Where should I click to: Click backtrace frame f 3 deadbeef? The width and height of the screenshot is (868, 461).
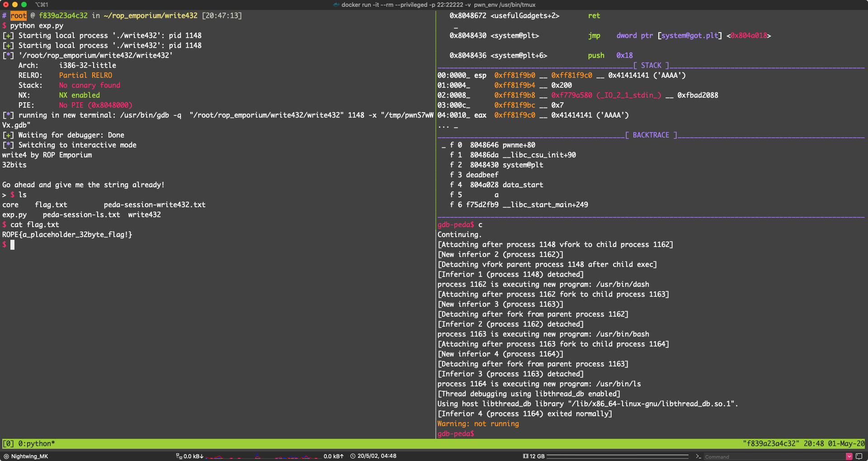tap(474, 175)
